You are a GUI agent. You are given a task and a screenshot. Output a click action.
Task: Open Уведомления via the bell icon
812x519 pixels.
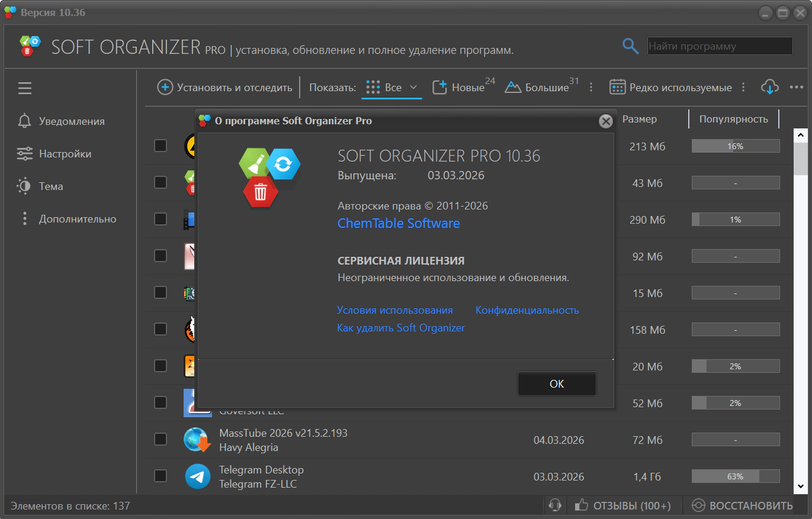24,121
